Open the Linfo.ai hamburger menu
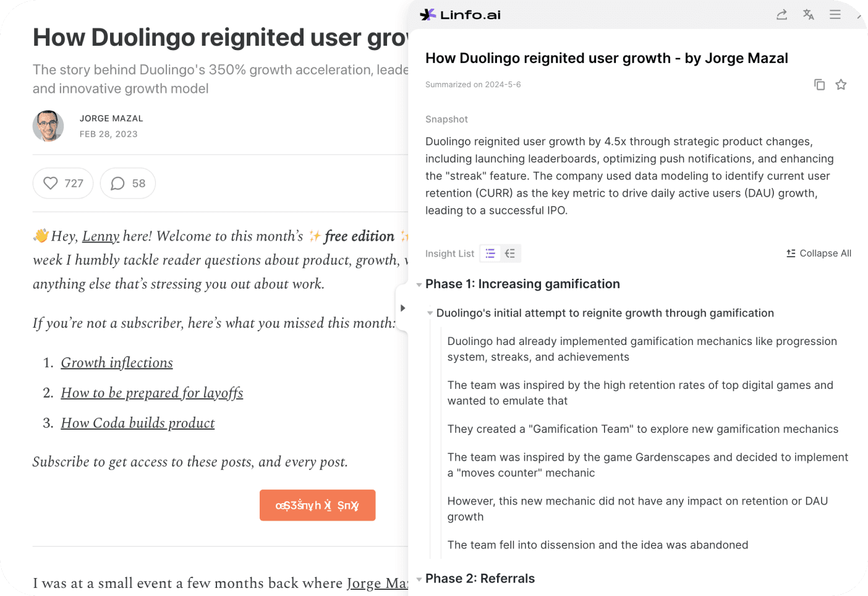The height and width of the screenshot is (596, 868). point(835,15)
